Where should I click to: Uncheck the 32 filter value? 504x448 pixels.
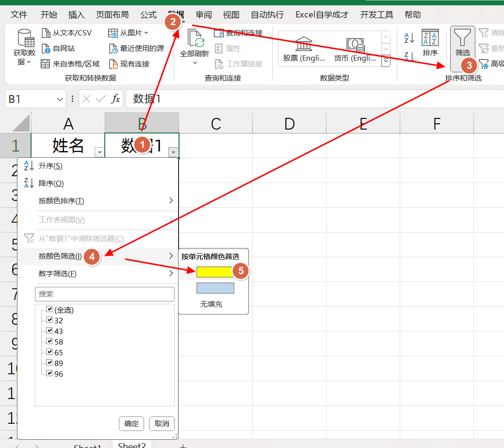click(49, 320)
